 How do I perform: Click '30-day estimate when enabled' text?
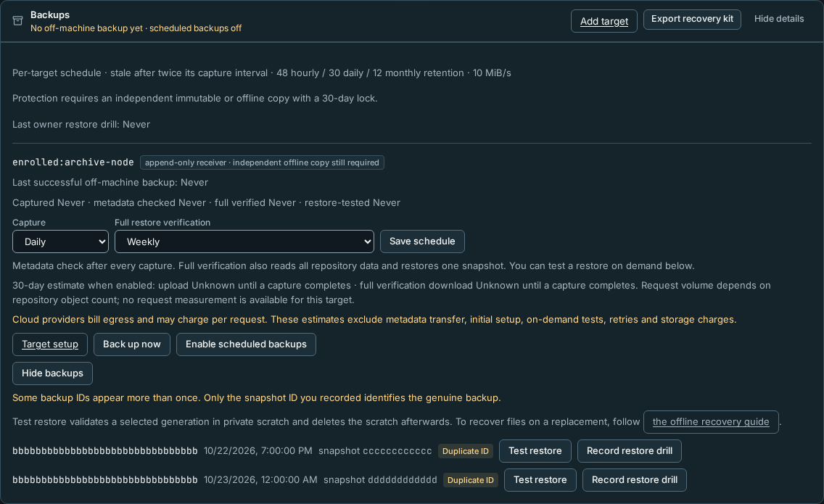point(392,293)
